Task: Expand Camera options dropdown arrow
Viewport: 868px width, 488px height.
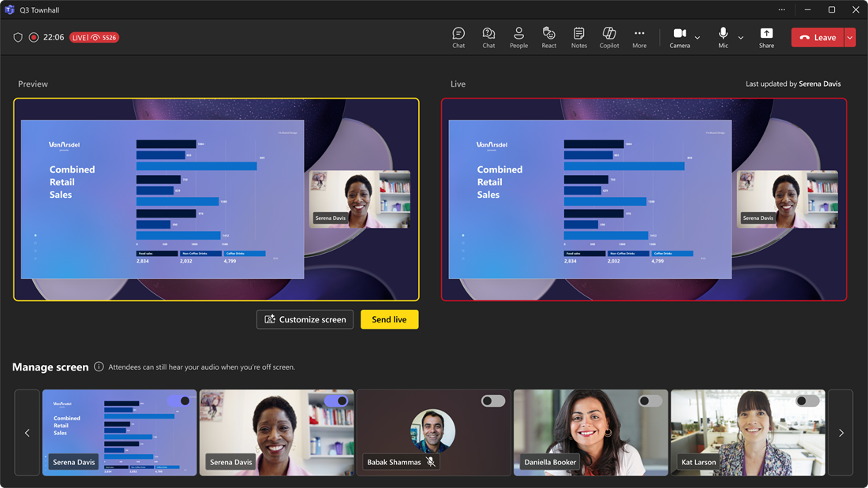Action: pyautogui.click(x=698, y=38)
